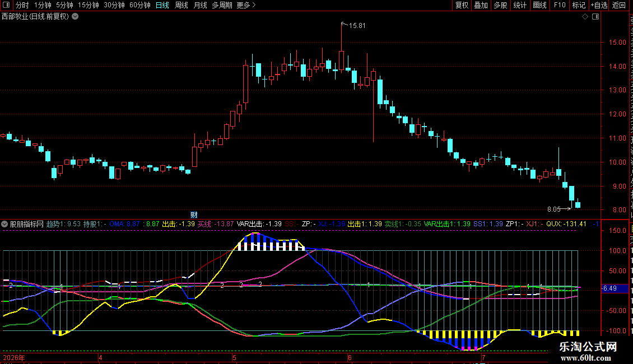Open the 统计 statistics tool
This screenshot has width=633, height=364.
tap(519, 5)
